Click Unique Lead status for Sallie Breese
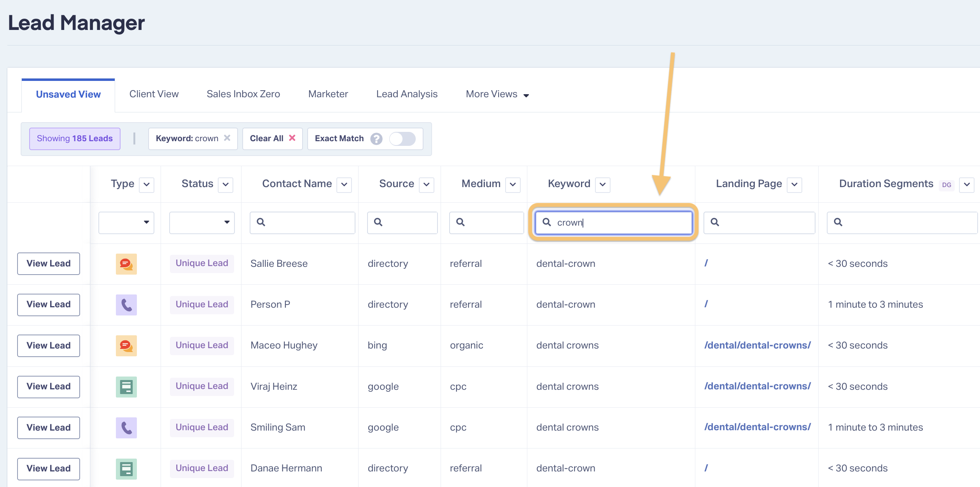The width and height of the screenshot is (980, 487). point(202,263)
